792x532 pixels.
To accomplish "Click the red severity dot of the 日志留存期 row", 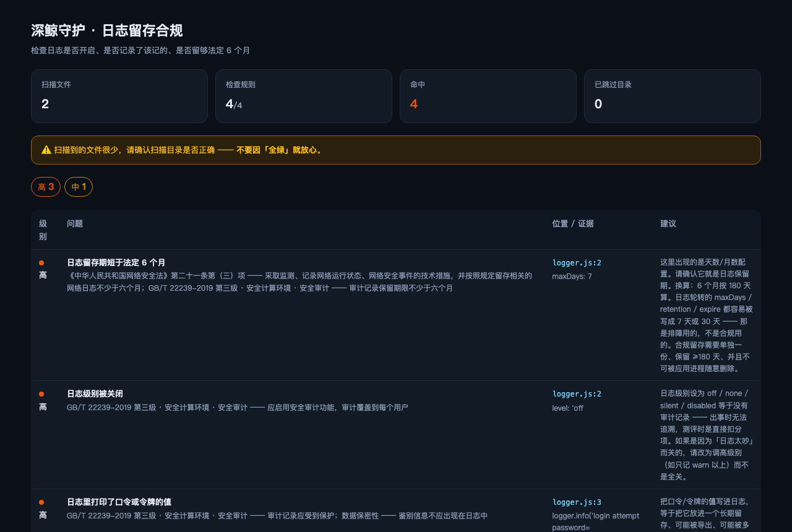I will tap(41, 263).
